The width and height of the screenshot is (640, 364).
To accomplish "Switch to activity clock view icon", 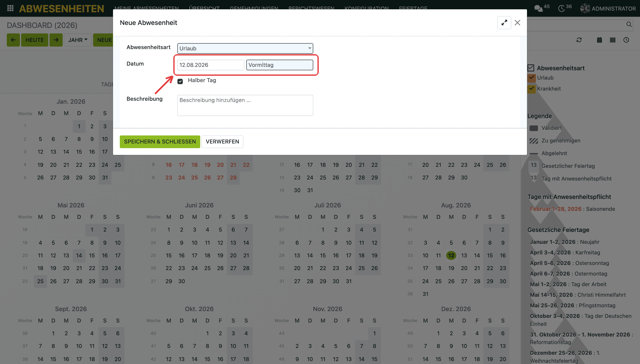I will (626, 40).
